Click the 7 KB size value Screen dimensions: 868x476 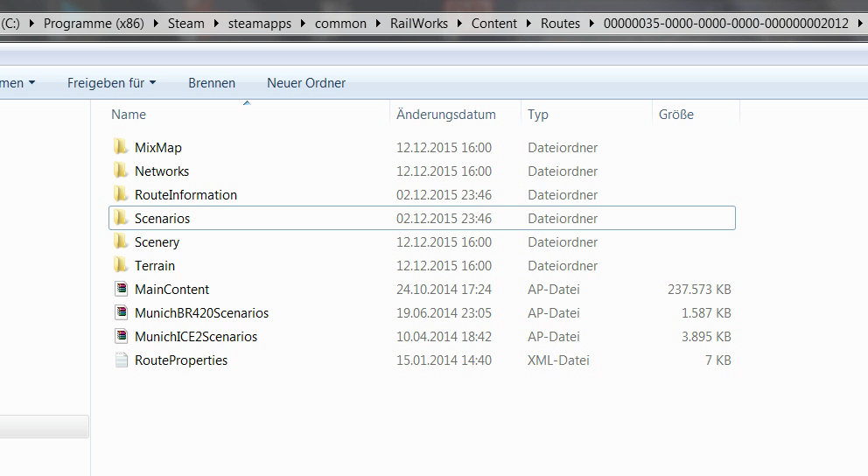(x=718, y=360)
